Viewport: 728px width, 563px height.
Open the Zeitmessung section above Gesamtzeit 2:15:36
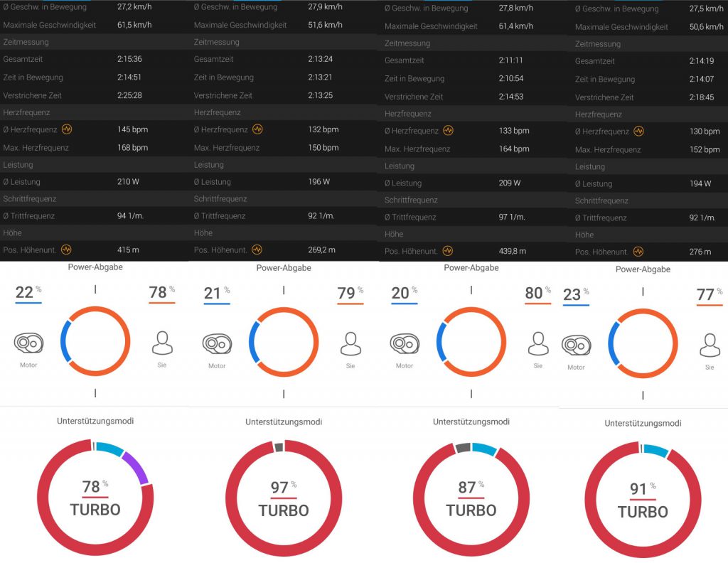tap(26, 42)
